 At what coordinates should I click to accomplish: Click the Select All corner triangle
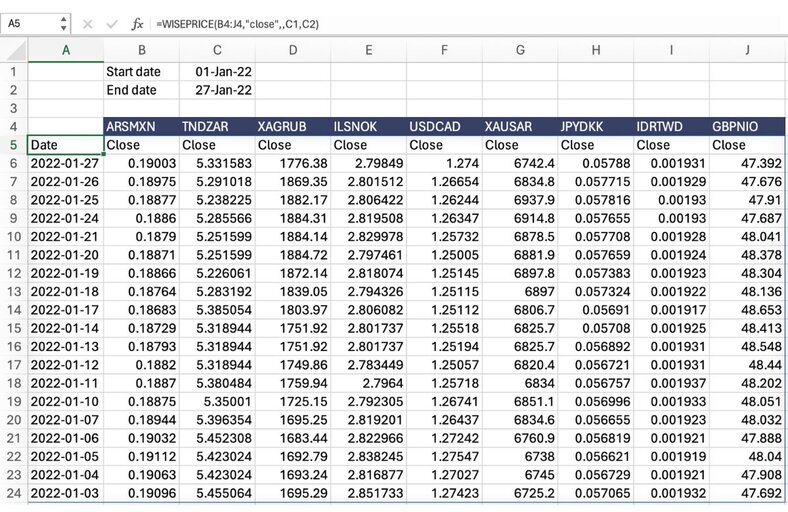click(13, 51)
